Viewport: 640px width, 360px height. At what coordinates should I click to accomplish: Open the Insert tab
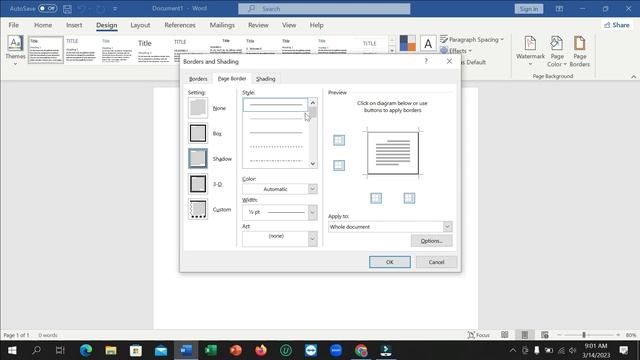click(x=74, y=25)
